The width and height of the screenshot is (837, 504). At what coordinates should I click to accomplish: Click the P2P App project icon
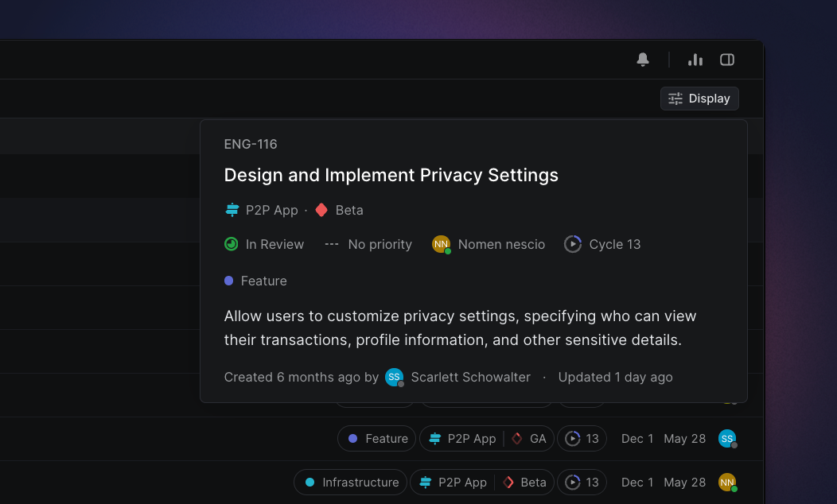[232, 210]
